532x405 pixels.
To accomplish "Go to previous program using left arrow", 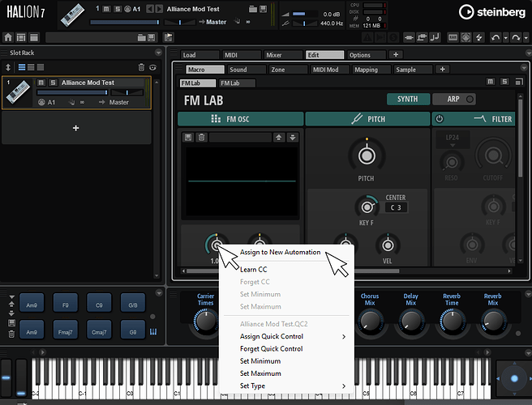I will 149,9.
